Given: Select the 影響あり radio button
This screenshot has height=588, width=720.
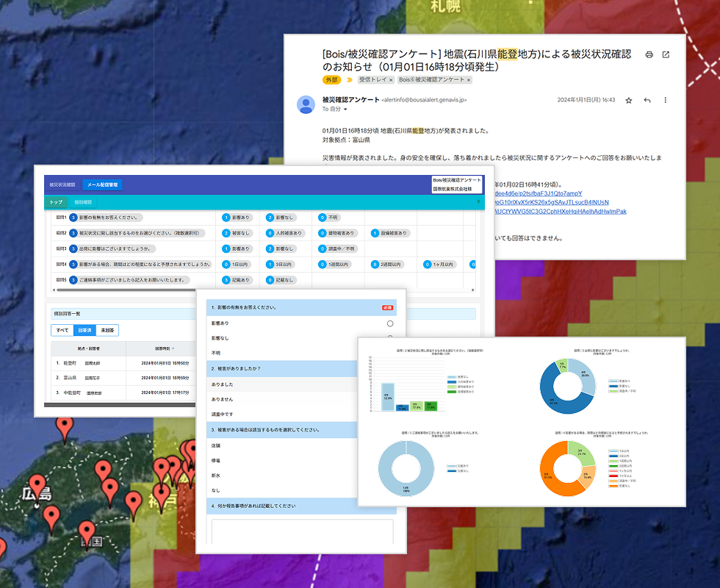Looking at the screenshot, I should click(x=389, y=323).
